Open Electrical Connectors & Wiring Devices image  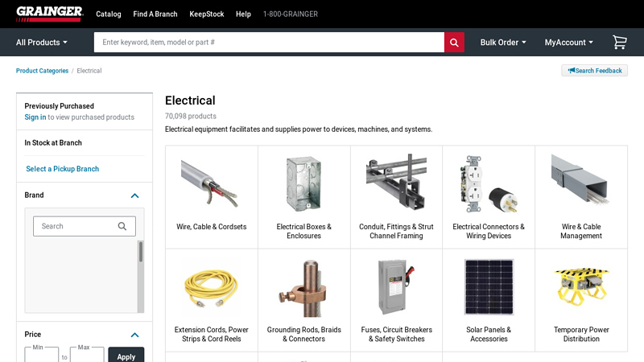489,183
